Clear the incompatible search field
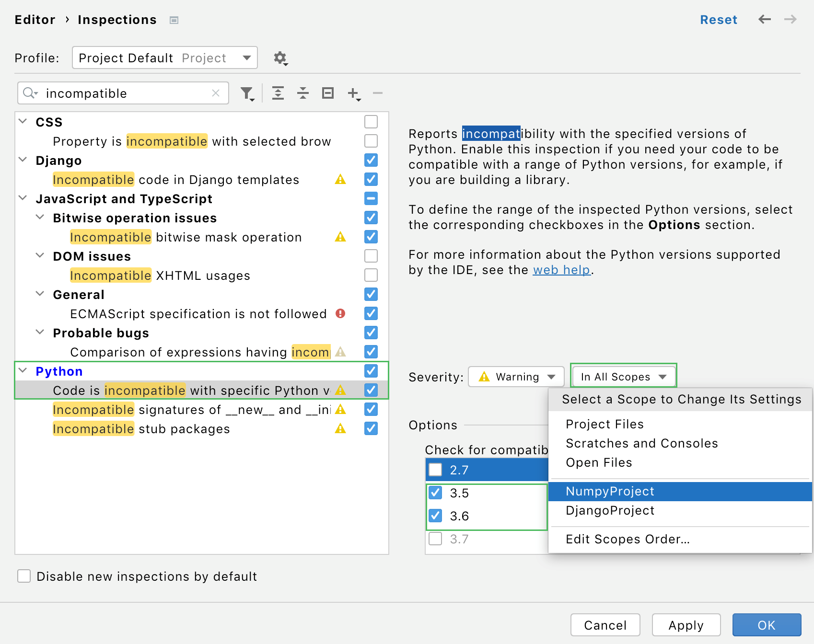 (x=216, y=93)
